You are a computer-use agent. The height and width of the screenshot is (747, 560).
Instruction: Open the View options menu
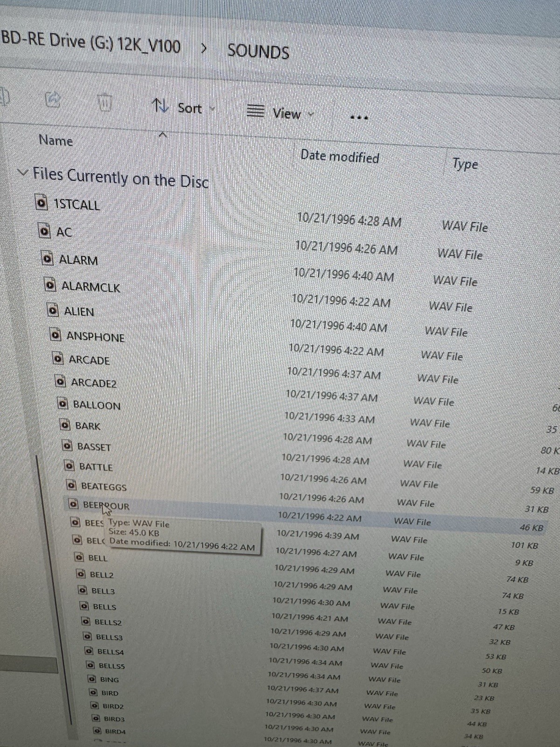280,113
